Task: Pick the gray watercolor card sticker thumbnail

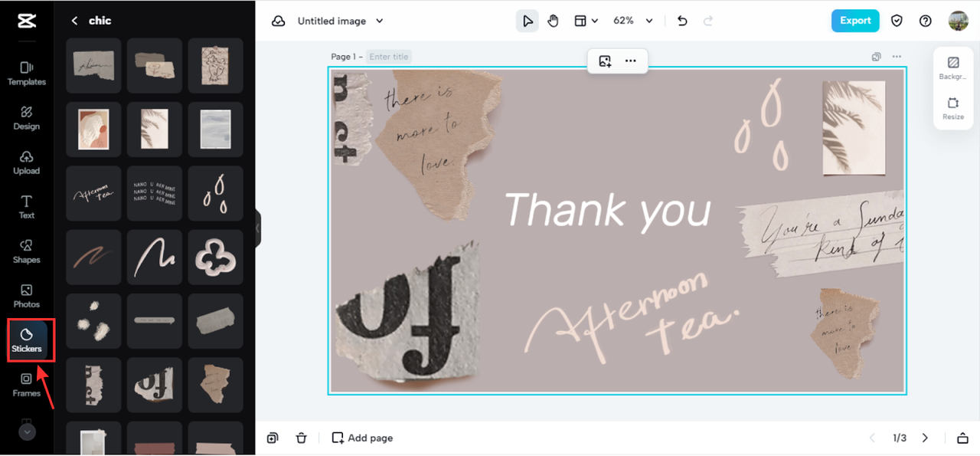Action: (215, 130)
